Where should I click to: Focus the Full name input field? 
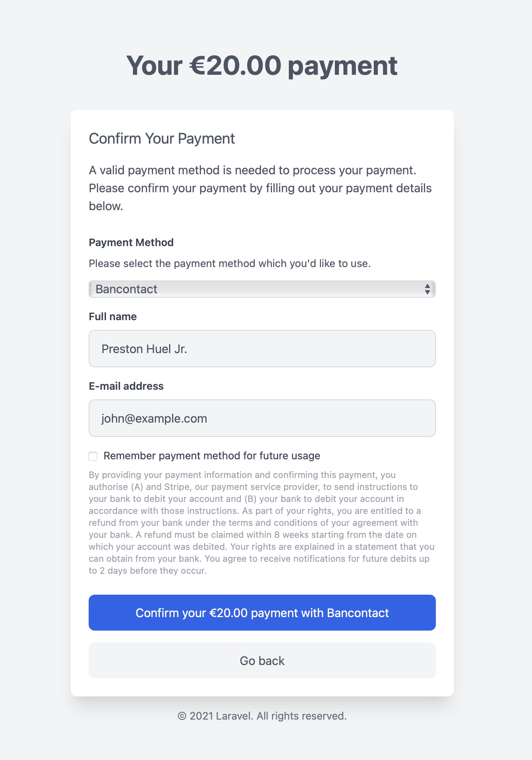[262, 349]
